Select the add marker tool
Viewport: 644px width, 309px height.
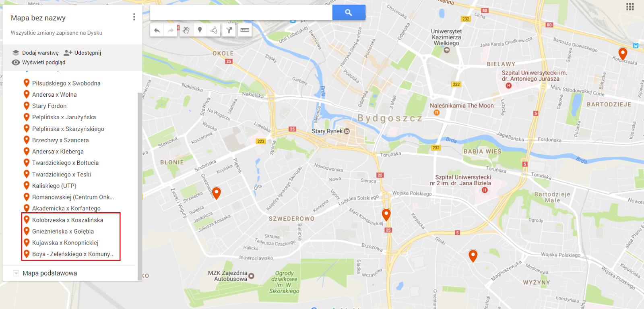(x=200, y=30)
